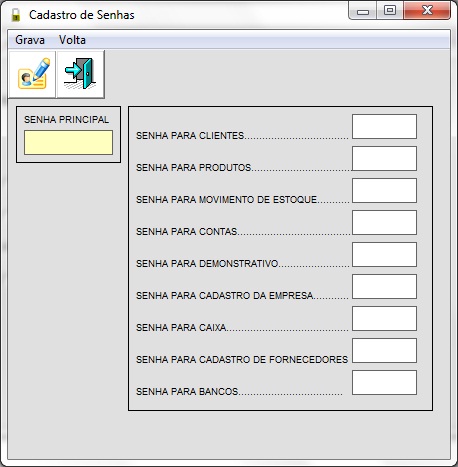458x467 pixels.
Task: Click the padlock icon in title bar
Action: [16, 15]
